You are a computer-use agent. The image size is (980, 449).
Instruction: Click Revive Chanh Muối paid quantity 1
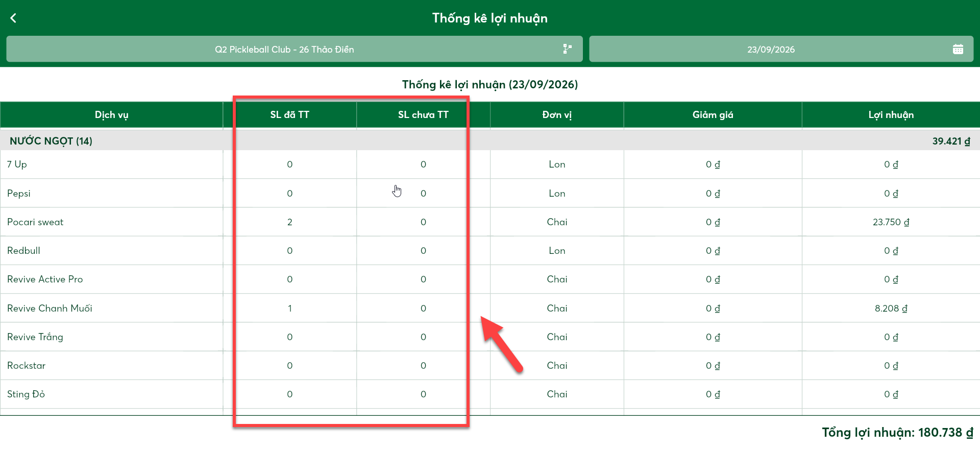[289, 309]
